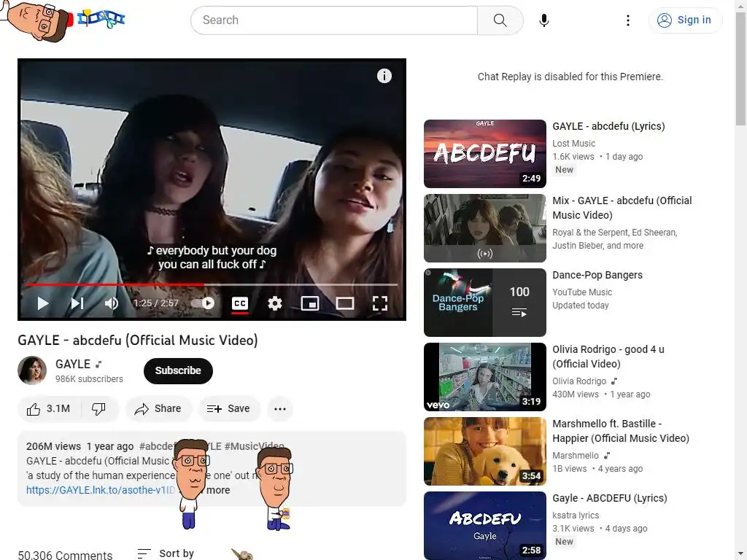Click the ksatra lyrics channel name
Screen dimensions: 747x560
tap(576, 516)
